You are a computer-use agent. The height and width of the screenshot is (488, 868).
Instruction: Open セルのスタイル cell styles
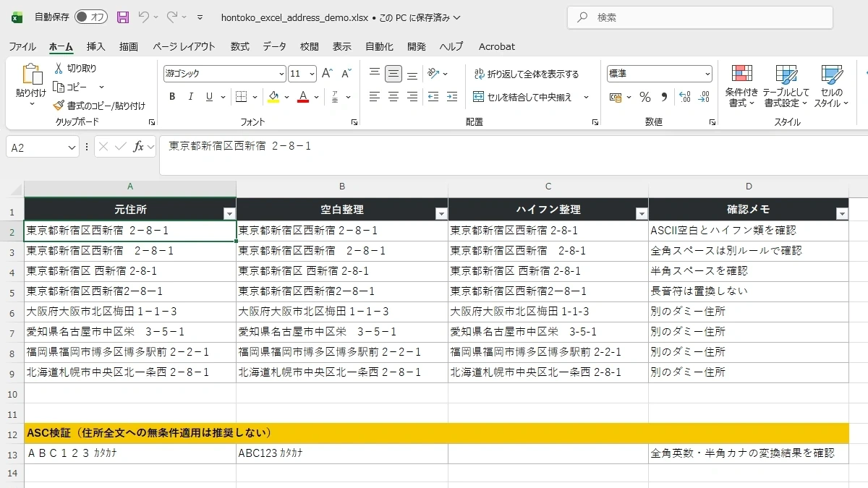tap(832, 87)
